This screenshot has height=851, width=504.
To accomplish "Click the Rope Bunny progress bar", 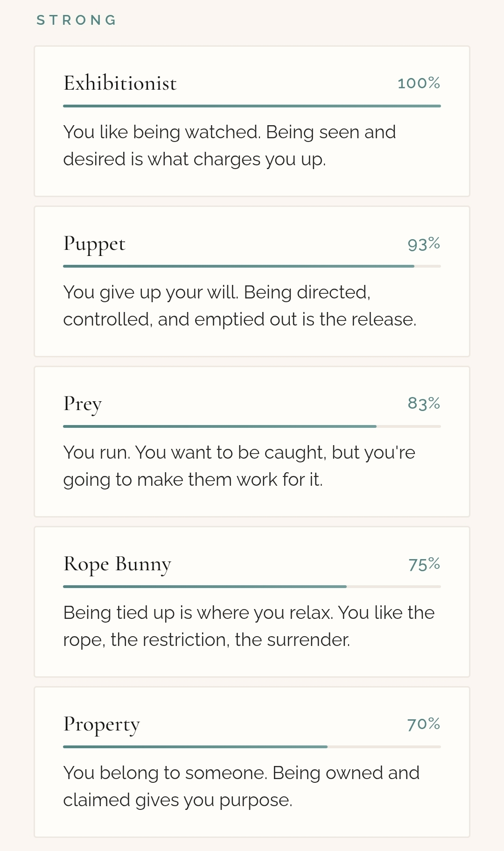I will pos(252,587).
